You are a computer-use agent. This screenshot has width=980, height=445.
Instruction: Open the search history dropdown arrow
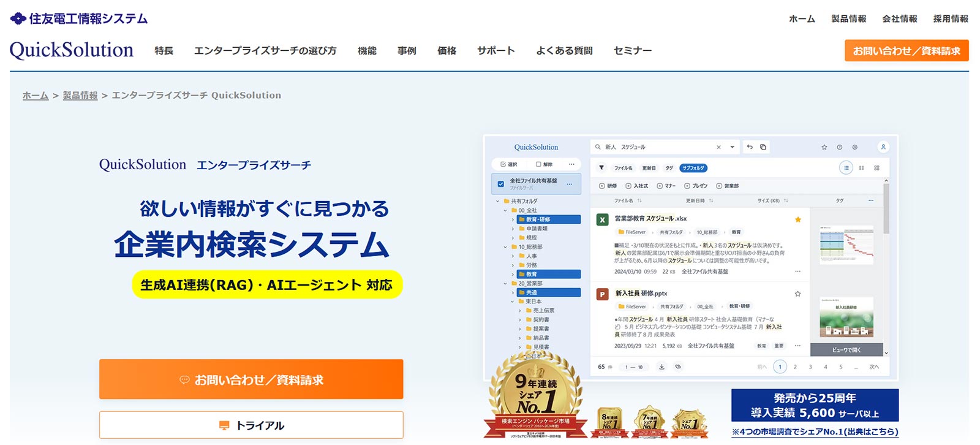coord(732,147)
